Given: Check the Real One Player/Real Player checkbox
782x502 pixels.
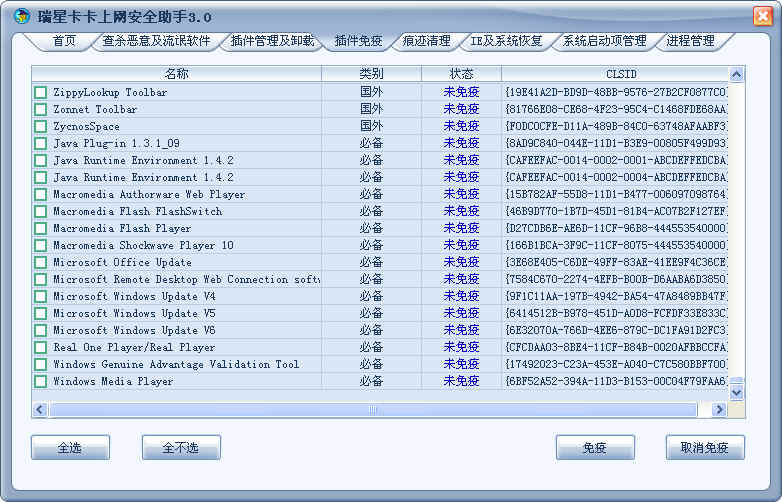Looking at the screenshot, I should pos(41,347).
